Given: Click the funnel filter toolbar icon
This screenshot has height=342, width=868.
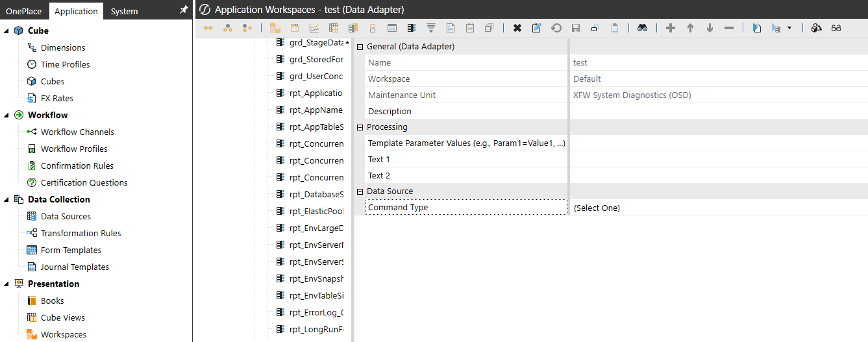Looking at the screenshot, I should click(431, 28).
